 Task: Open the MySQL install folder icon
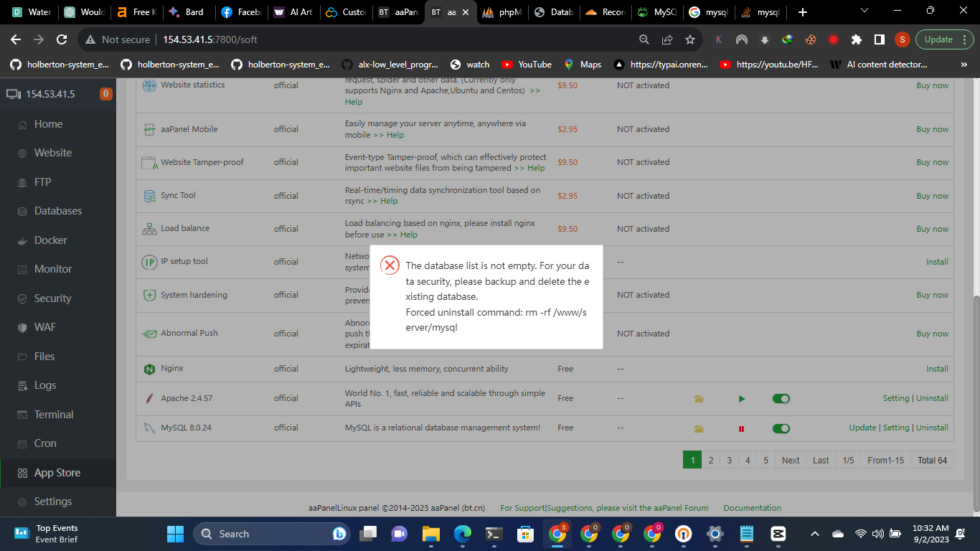(x=699, y=428)
